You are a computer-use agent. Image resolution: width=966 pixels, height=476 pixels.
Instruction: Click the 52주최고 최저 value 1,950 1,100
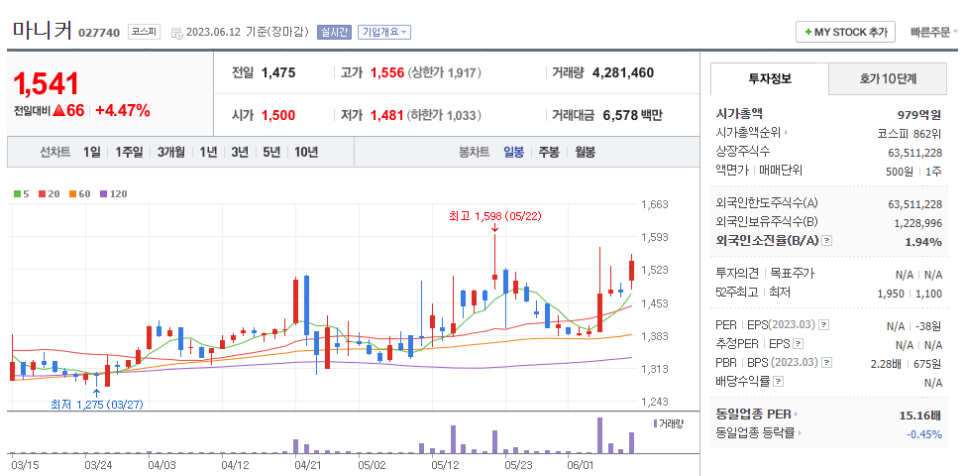click(910, 294)
